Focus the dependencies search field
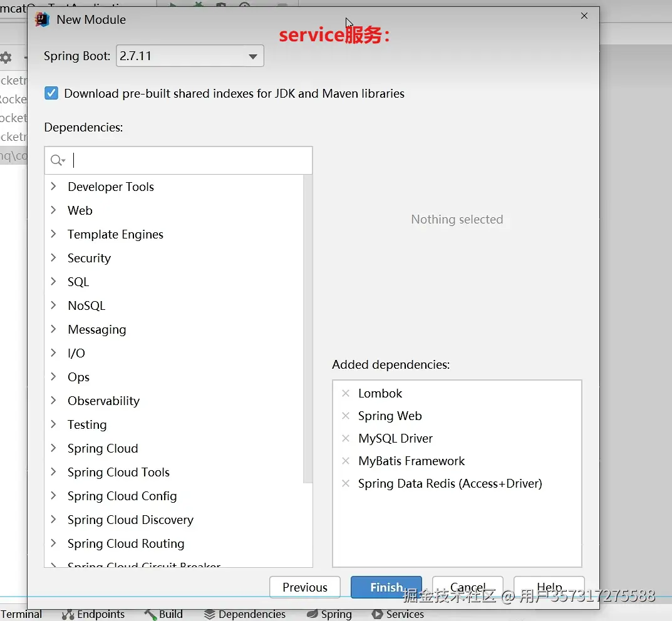672x621 pixels. [x=178, y=160]
